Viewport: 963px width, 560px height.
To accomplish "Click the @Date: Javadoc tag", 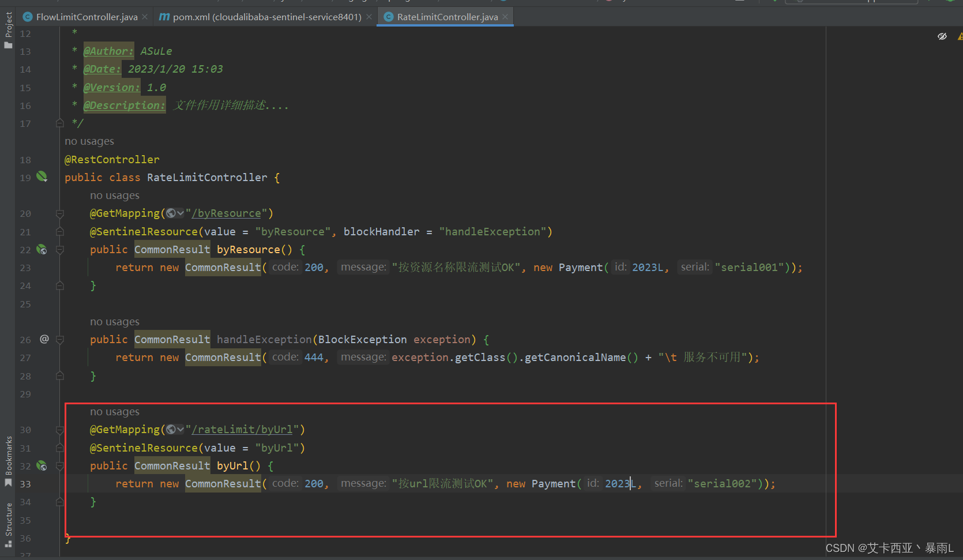I will click(x=102, y=69).
